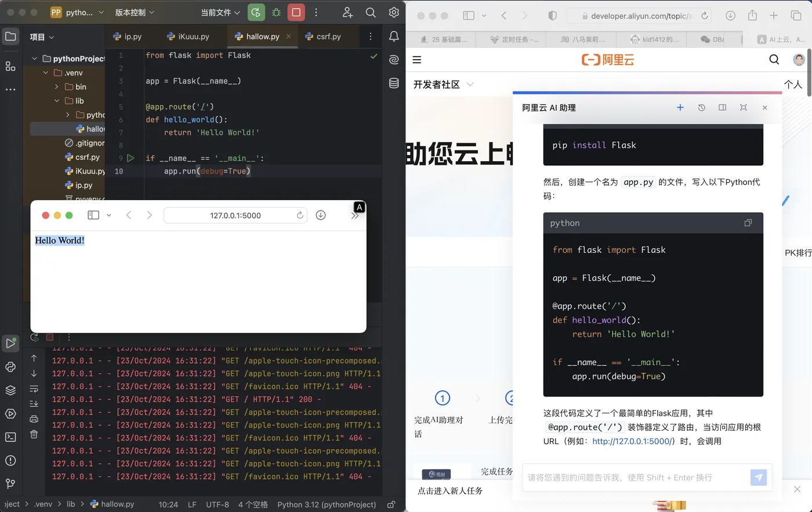Clear run console with trash icon

34,434
